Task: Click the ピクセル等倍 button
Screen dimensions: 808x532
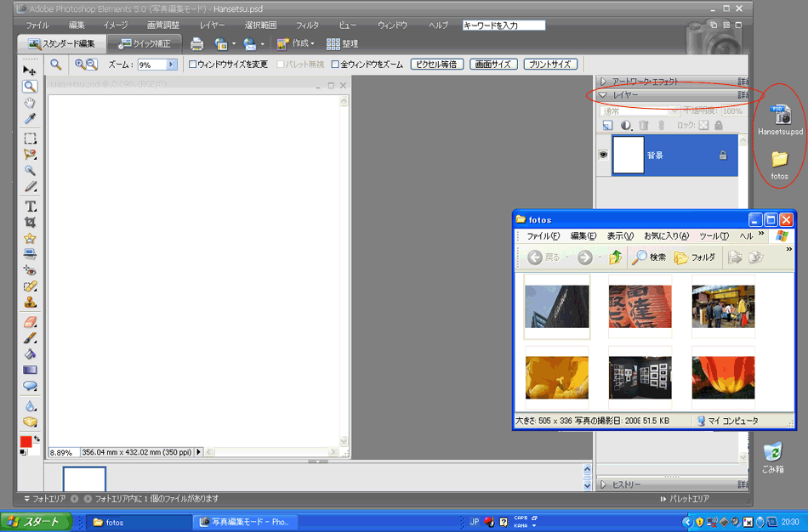Action: pyautogui.click(x=437, y=65)
